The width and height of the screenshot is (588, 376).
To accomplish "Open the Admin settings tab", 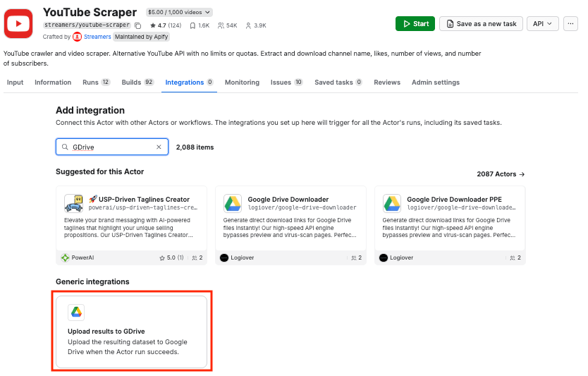I will [436, 83].
